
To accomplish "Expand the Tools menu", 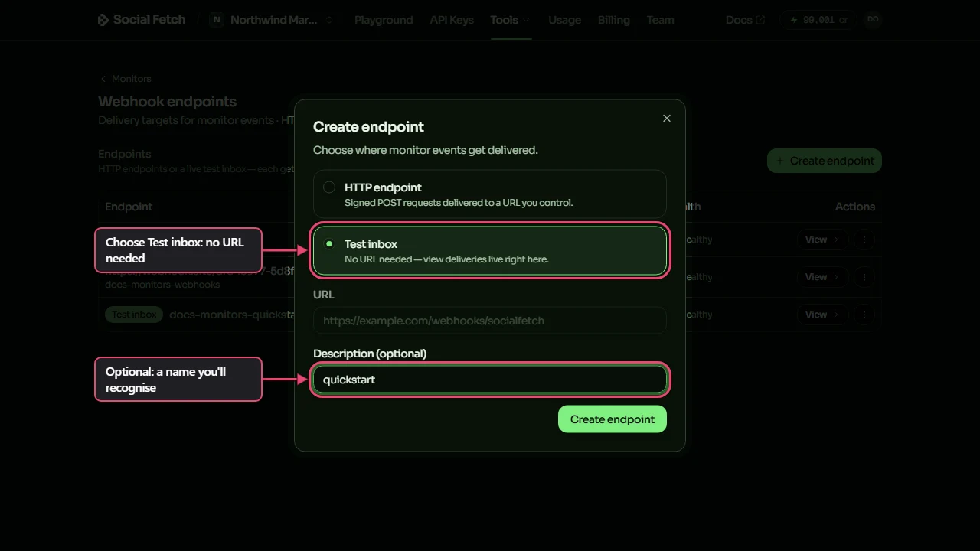I will (510, 20).
